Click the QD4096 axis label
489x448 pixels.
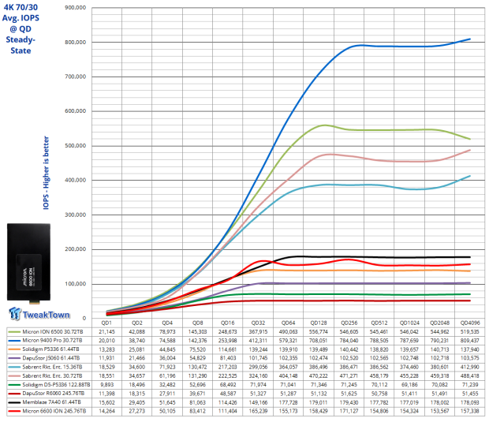click(469, 323)
